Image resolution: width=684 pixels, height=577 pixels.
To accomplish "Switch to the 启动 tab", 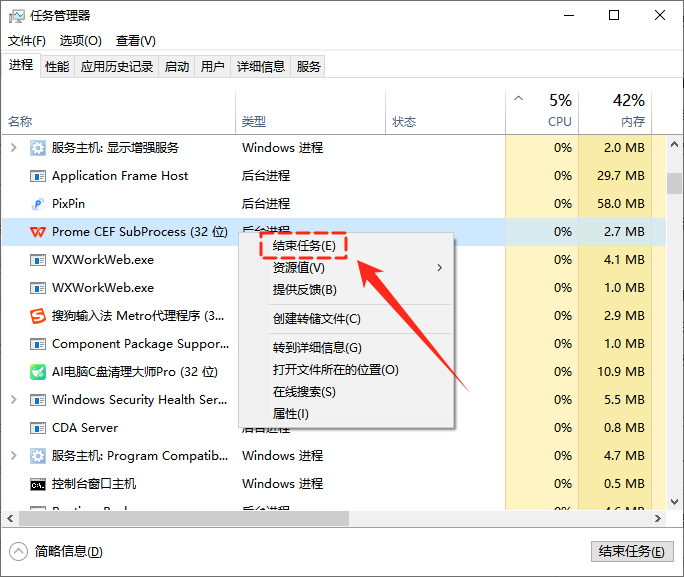I will 177,66.
